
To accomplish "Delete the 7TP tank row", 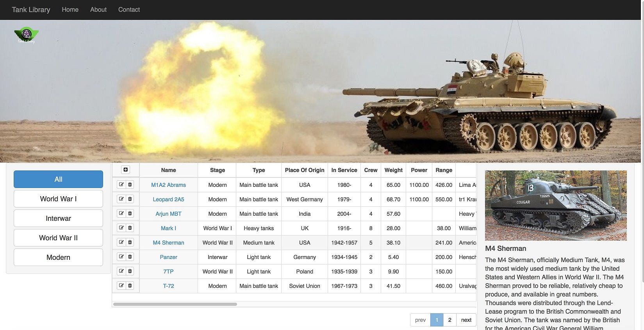I will click(130, 271).
